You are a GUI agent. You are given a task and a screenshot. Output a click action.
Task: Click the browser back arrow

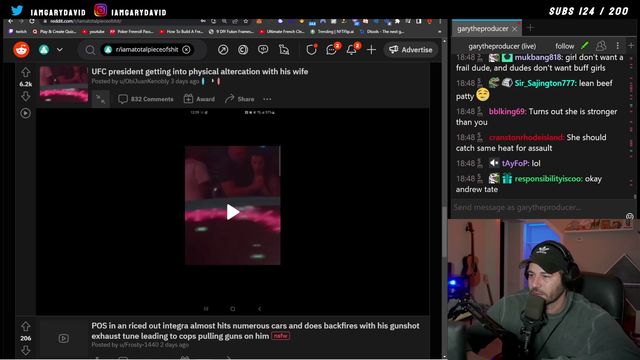point(11,21)
